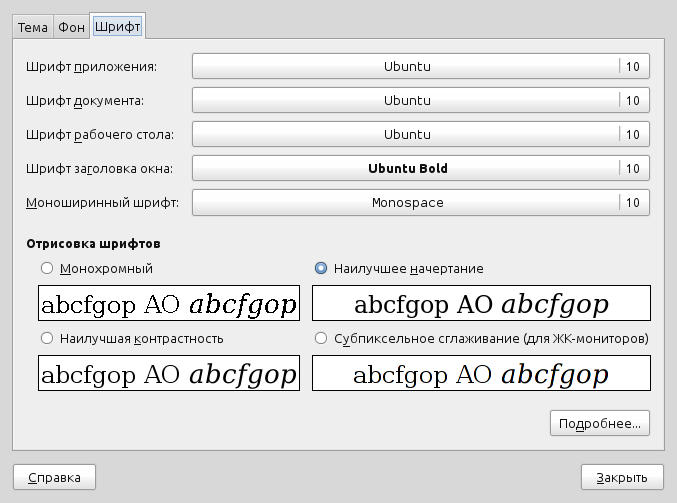
Task: Click the Наилучшая контрастность font preview sample
Action: tap(169, 374)
